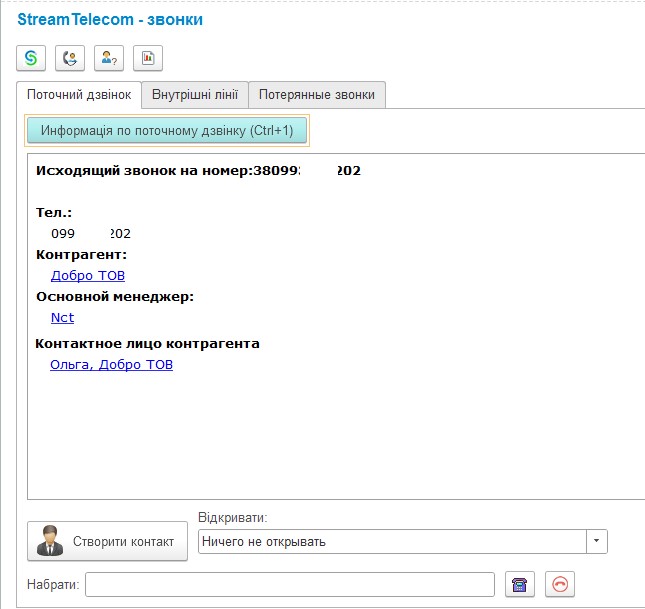This screenshot has height=609, width=645.
Task: Click the Тел.: label
Action: pos(54,212)
